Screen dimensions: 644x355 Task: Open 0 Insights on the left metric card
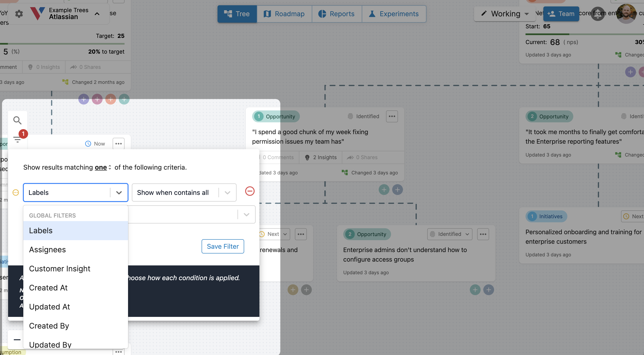click(x=44, y=67)
